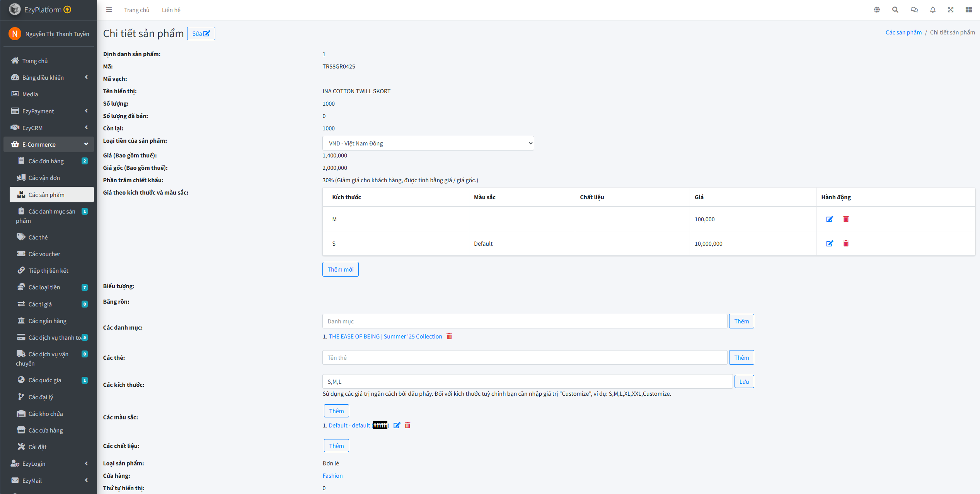Click the Thêm mới button

click(340, 269)
